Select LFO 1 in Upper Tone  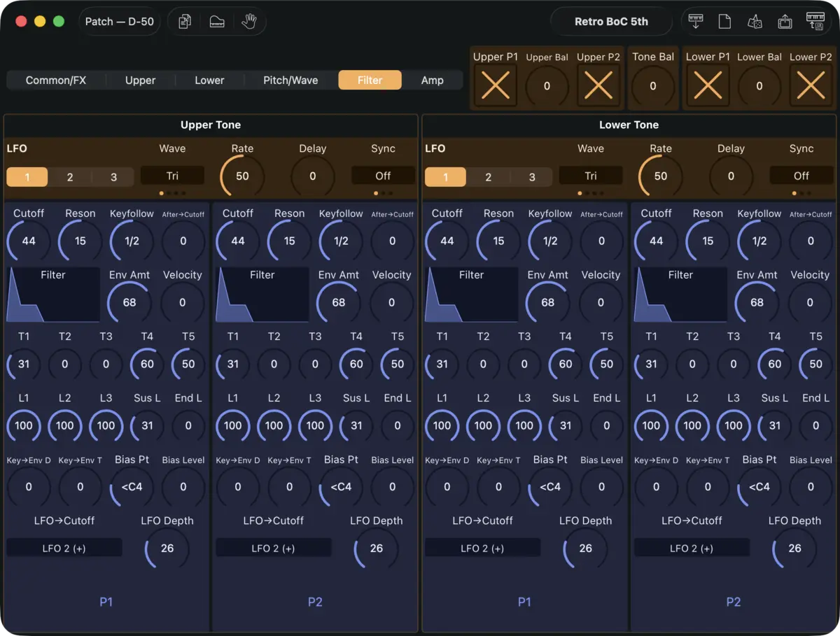27,177
